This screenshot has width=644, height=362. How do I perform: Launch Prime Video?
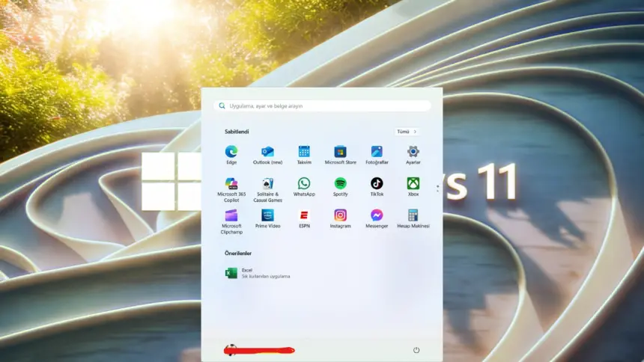[x=268, y=218]
